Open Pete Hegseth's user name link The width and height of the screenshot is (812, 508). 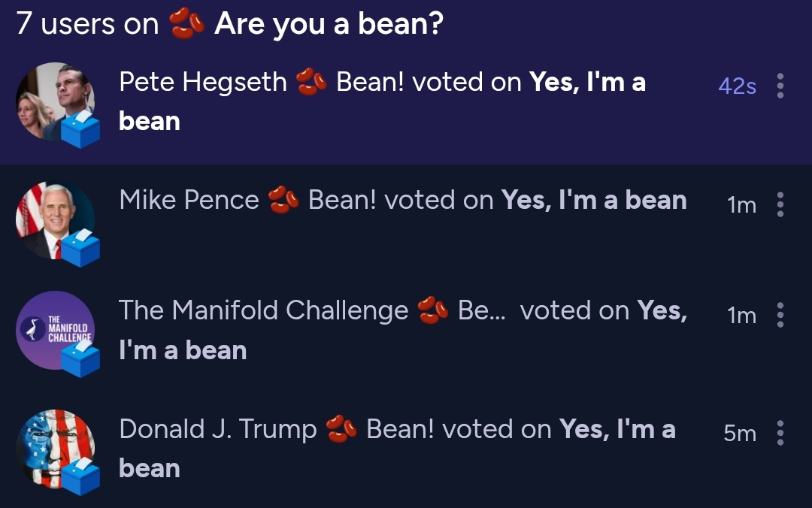[203, 82]
